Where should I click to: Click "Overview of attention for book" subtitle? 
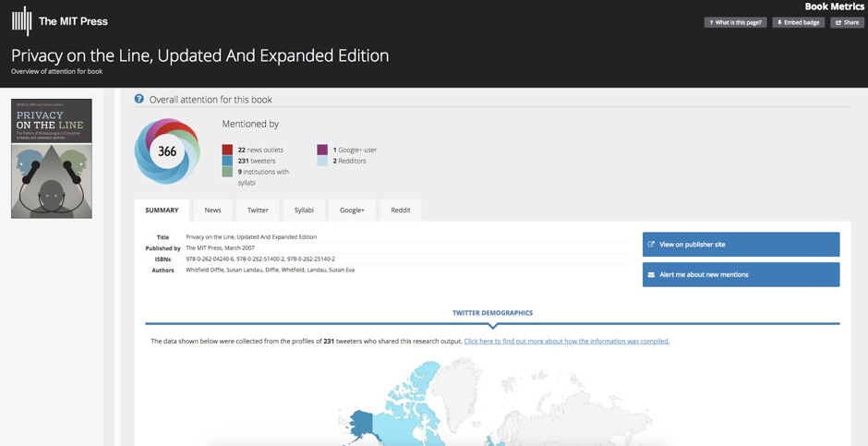tap(57, 71)
